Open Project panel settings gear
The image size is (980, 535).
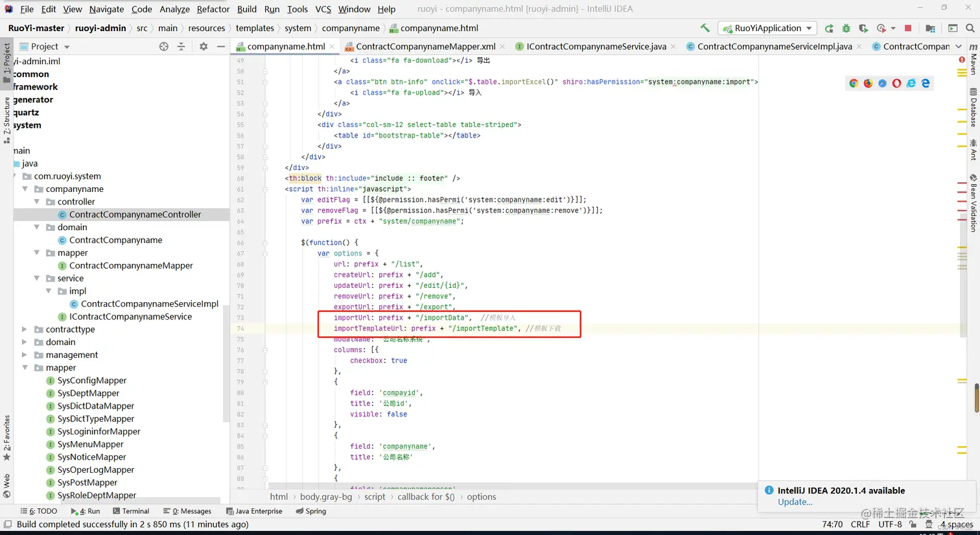click(x=204, y=47)
